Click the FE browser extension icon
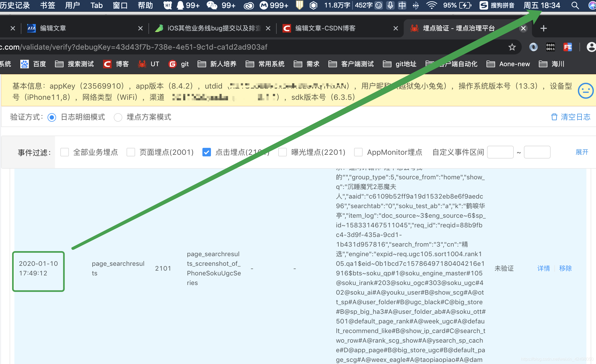This screenshot has height=364, width=596. (x=567, y=47)
